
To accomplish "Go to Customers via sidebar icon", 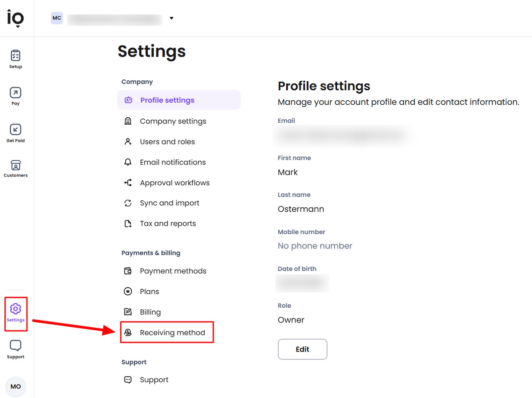I will point(15,165).
